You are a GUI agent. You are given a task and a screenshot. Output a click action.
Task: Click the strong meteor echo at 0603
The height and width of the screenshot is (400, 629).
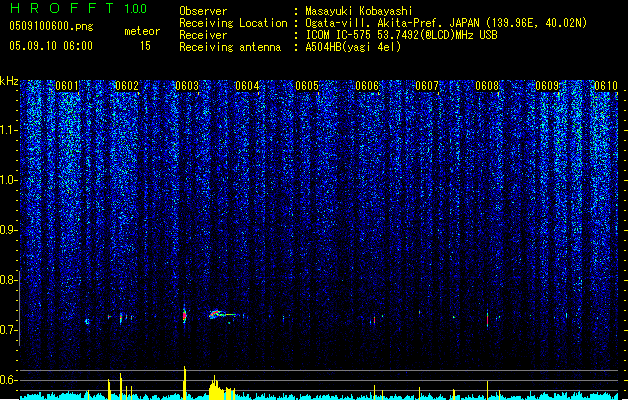[185, 315]
